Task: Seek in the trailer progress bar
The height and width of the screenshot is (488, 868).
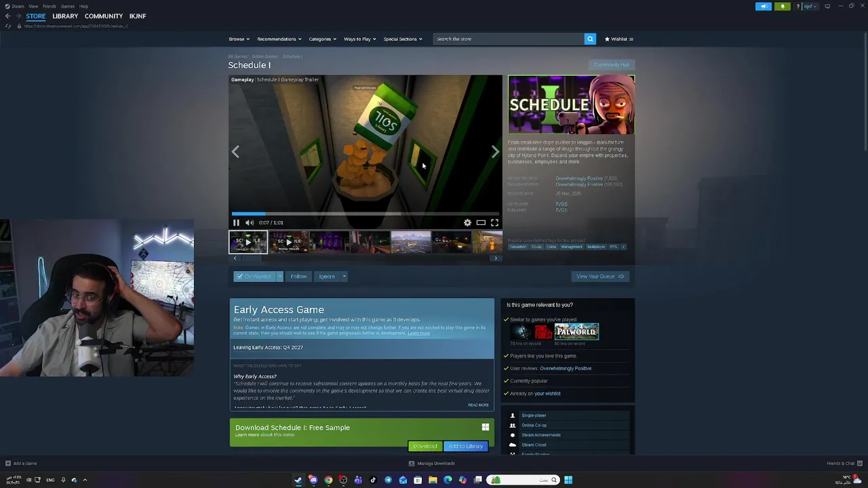Action: 366,213
